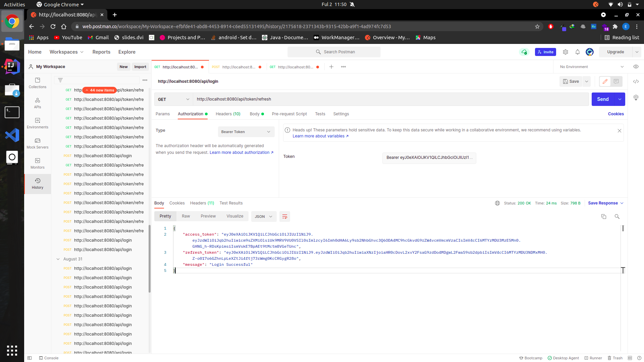Collapse the August 31 history group
The width and height of the screenshot is (644, 362).
click(x=58, y=259)
